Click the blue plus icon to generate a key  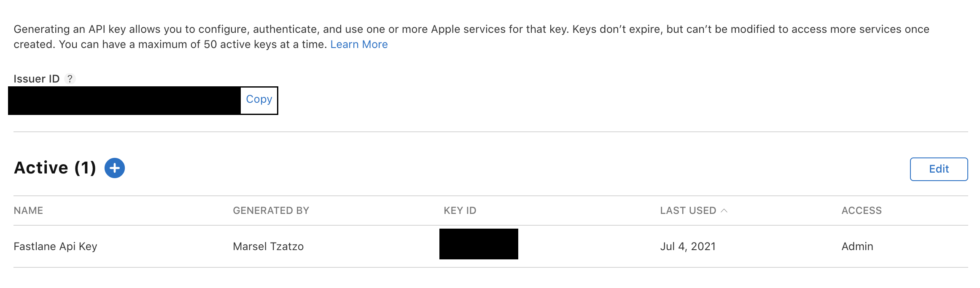114,168
